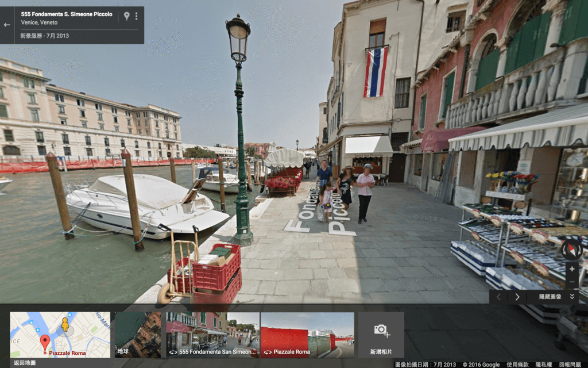The width and height of the screenshot is (588, 368).
Task: Click the 新增相片 add photo button
Action: [381, 334]
